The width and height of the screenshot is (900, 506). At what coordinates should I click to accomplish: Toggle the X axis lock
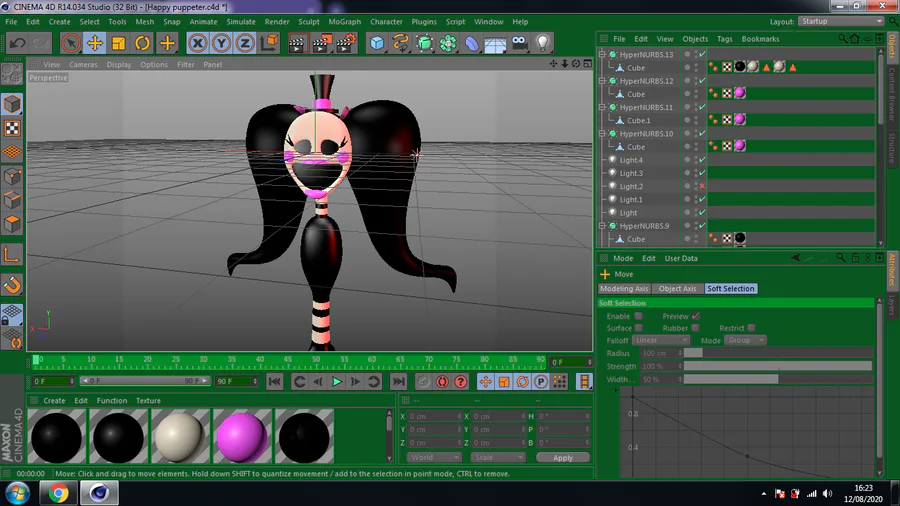pos(197,43)
